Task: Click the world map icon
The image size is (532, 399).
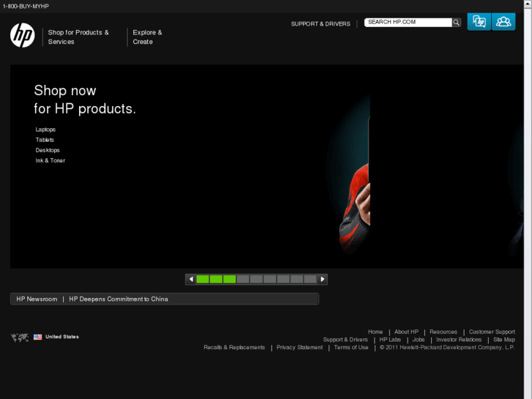Action: [20, 338]
